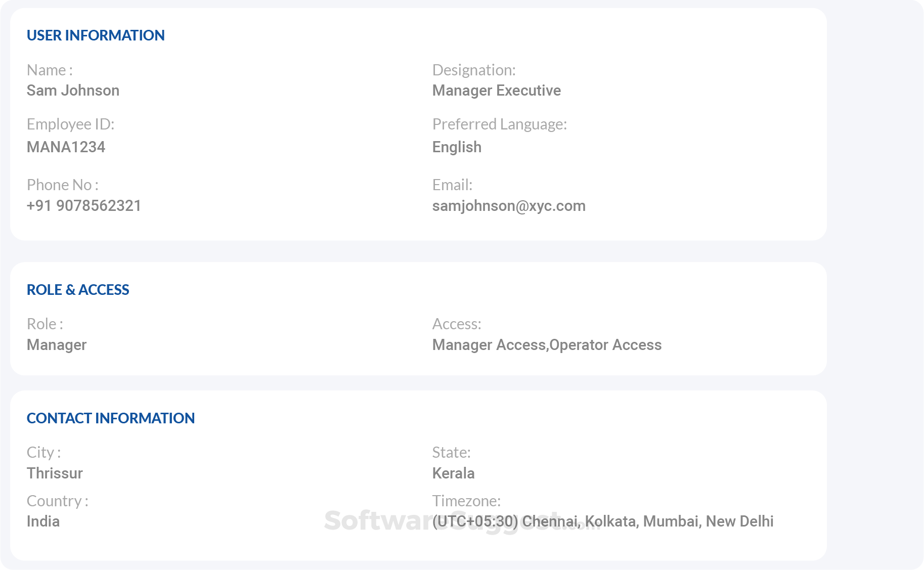Click the CONTACT INFORMATION heading
The image size is (924, 570).
[x=111, y=418]
